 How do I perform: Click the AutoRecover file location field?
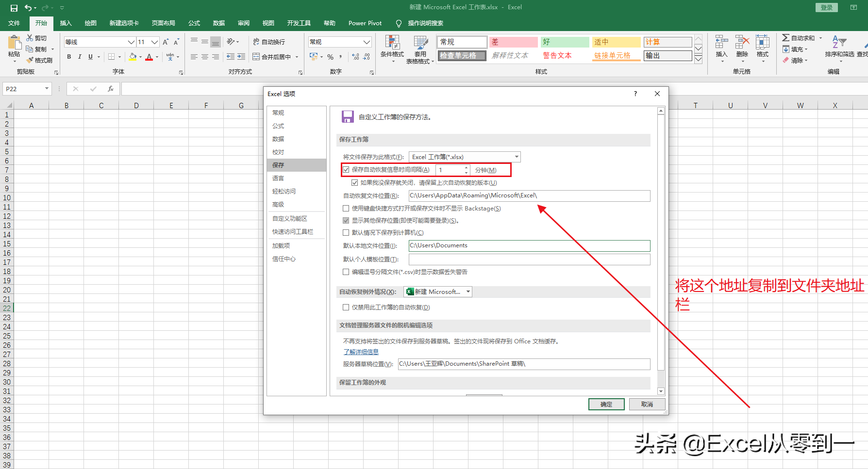coord(529,196)
